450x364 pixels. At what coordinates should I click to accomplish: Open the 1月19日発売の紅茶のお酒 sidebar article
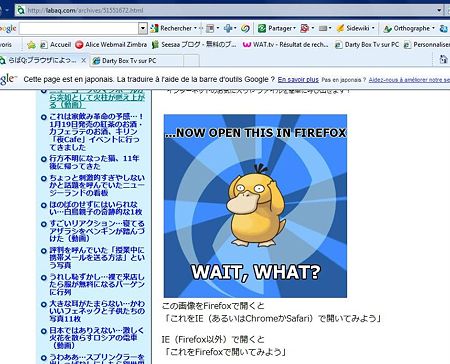pos(97,132)
